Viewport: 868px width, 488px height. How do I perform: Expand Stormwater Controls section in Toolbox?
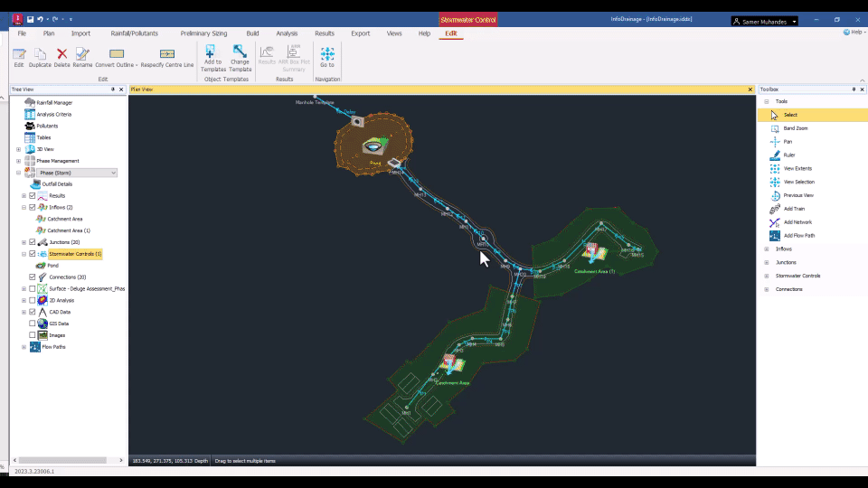point(767,276)
